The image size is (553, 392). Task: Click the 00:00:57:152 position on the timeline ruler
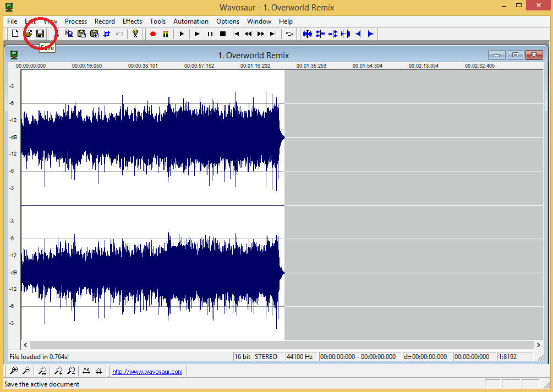[199, 65]
